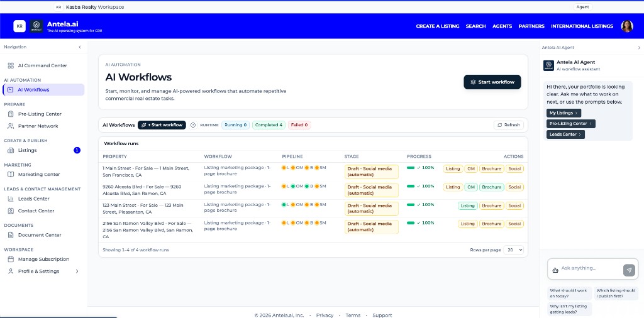Open Marketing Center book icon
The height and width of the screenshot is (318, 644).
11,174
